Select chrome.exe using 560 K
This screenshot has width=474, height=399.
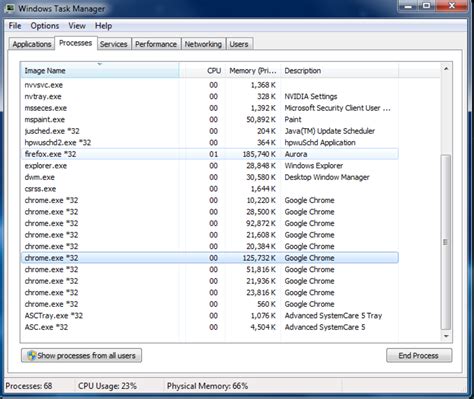[210, 304]
